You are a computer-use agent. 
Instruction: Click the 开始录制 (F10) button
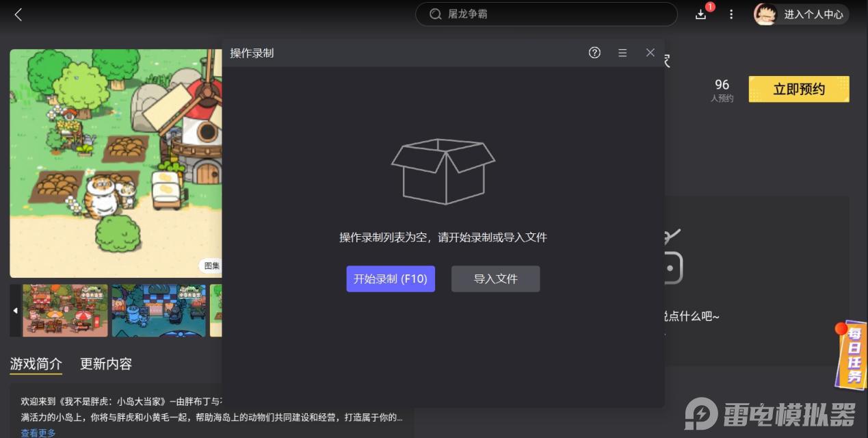391,279
